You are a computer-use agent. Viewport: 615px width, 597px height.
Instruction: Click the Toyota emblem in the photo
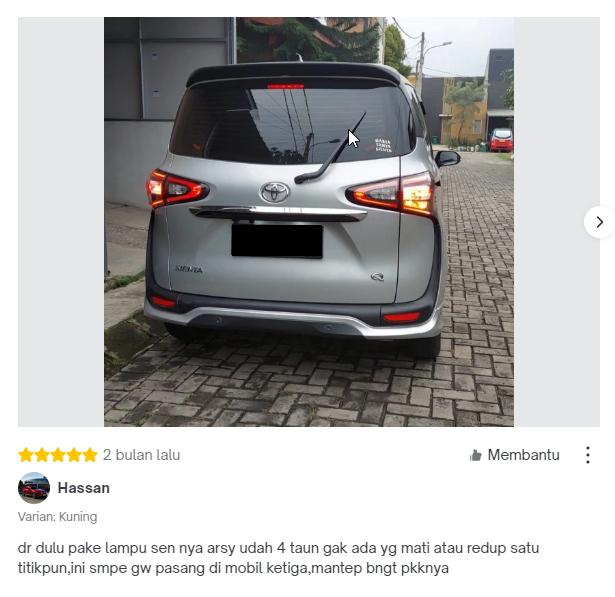(275, 192)
